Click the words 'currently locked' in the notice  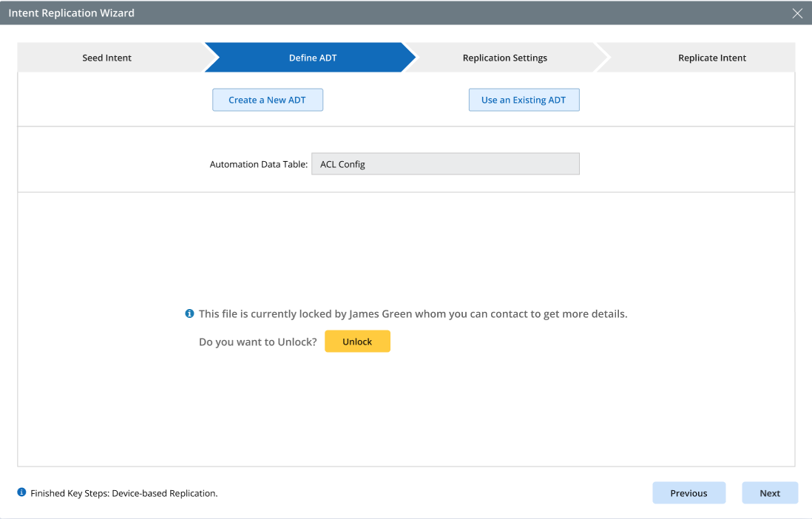(x=291, y=313)
